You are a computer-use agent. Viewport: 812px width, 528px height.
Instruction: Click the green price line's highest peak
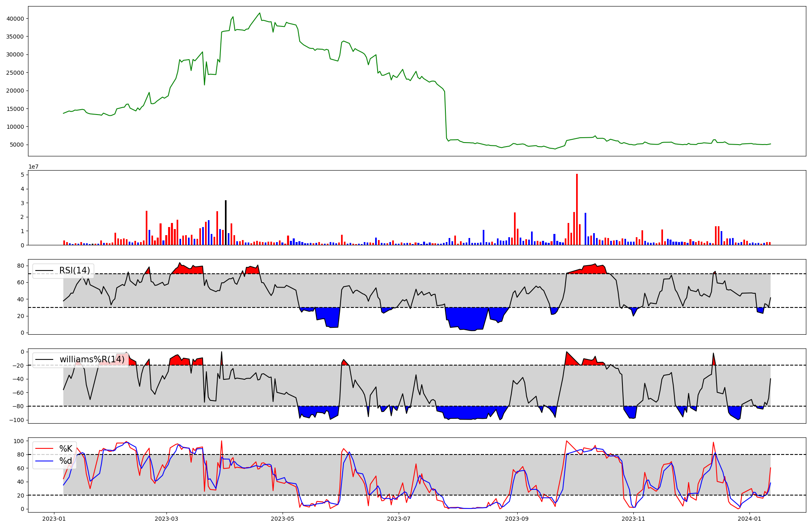pos(260,13)
